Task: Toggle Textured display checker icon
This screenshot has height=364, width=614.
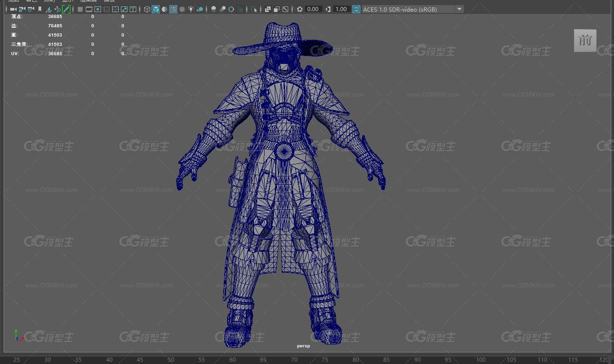Action: 182,9
